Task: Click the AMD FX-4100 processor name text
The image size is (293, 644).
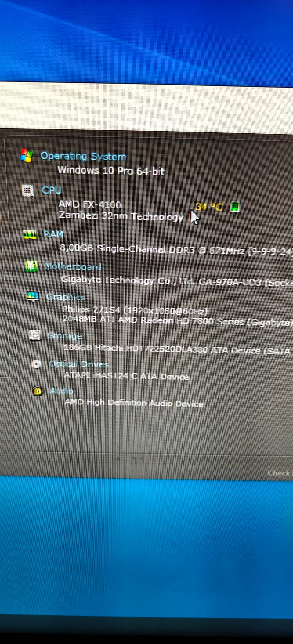Action: pyautogui.click(x=90, y=204)
